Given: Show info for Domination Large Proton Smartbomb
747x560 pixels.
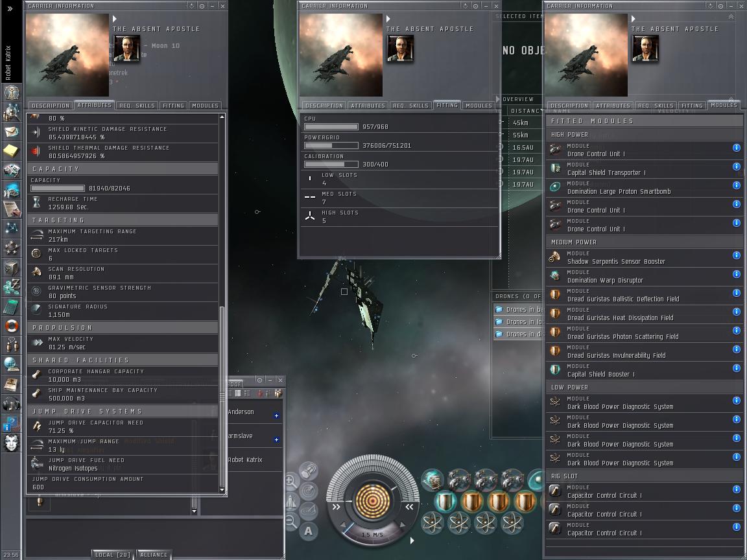Looking at the screenshot, I should pyautogui.click(x=736, y=185).
